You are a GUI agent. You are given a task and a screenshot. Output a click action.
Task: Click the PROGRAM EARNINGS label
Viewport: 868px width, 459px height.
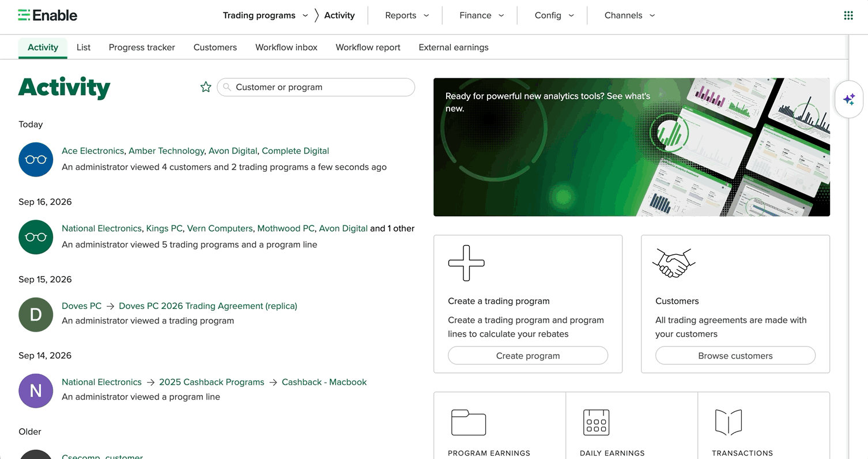(x=489, y=453)
